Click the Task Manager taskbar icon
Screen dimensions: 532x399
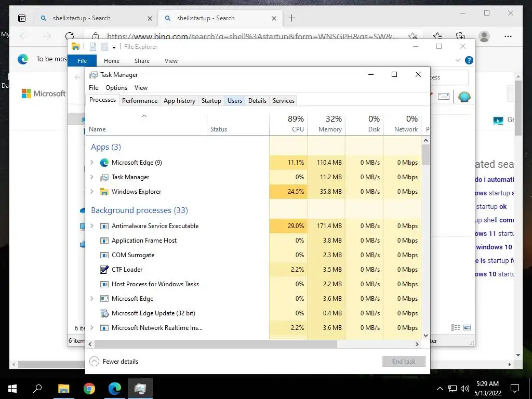(x=140, y=389)
